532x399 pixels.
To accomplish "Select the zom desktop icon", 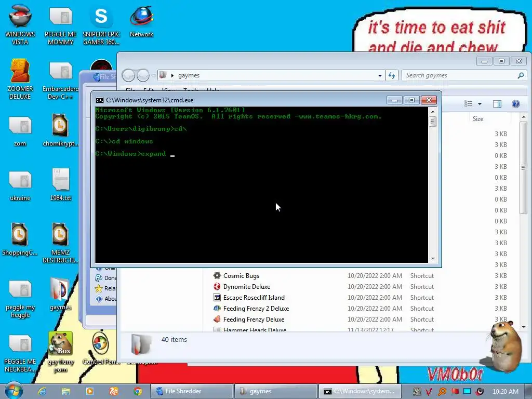I will pos(20,131).
